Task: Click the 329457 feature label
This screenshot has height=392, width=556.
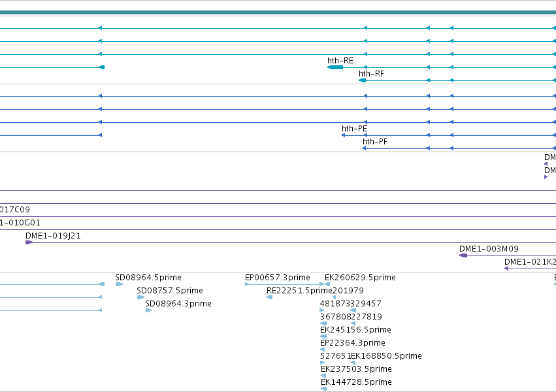Action: pos(366,304)
